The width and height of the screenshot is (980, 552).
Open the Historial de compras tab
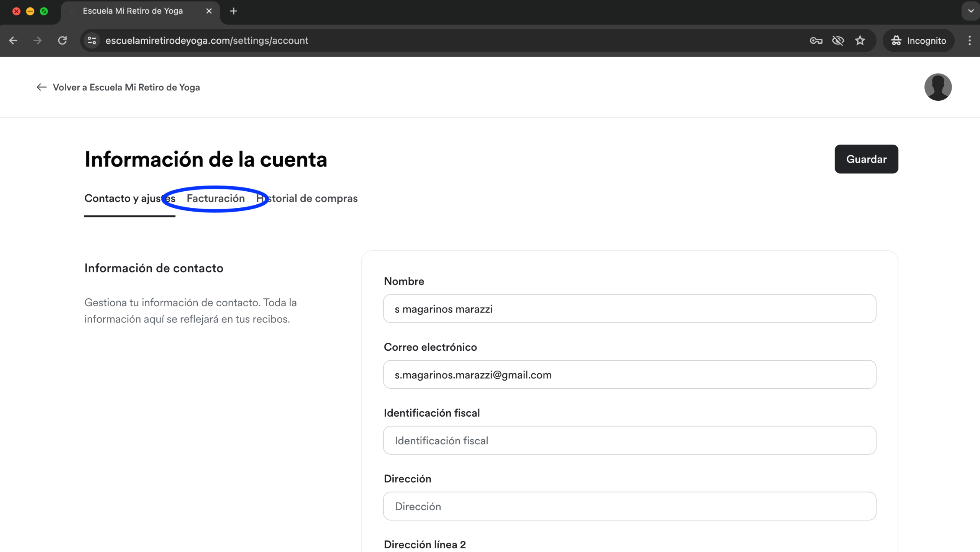(307, 198)
